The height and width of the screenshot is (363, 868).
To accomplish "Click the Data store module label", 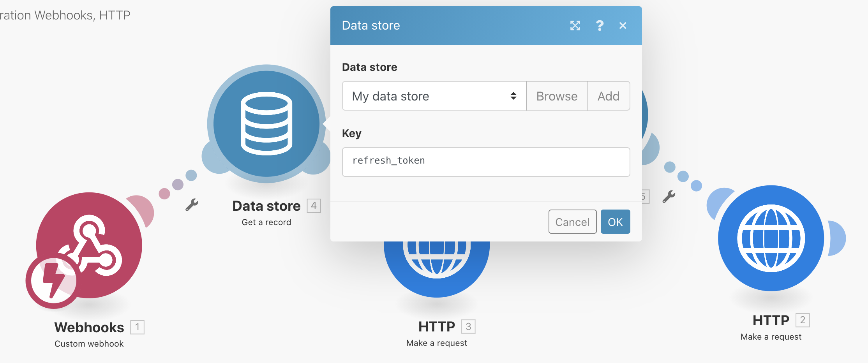I will tap(266, 206).
